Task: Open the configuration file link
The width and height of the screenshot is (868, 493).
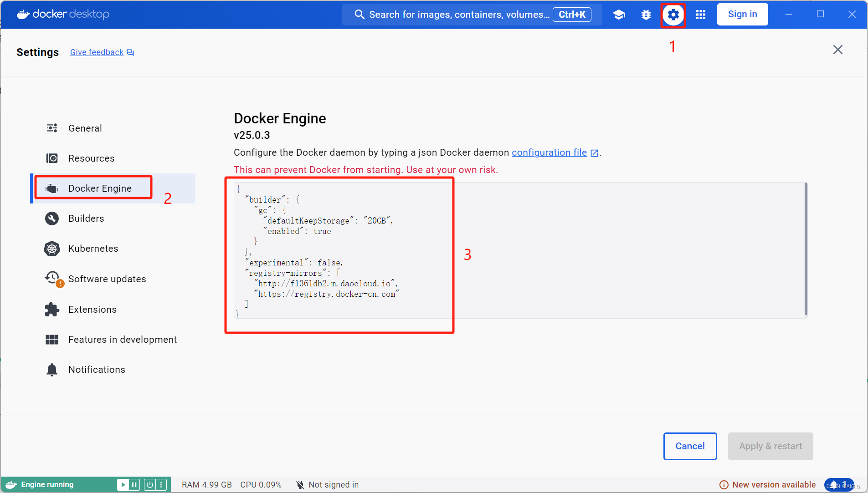Action: 549,152
